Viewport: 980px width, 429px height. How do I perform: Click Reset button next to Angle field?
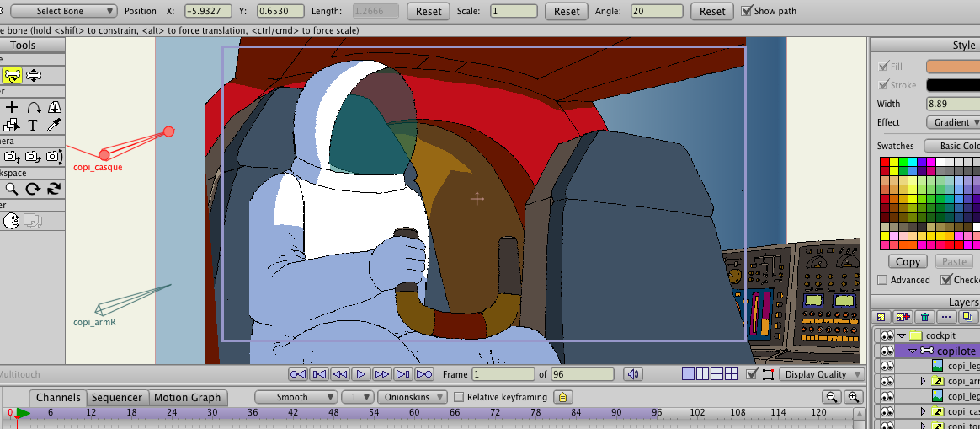711,11
